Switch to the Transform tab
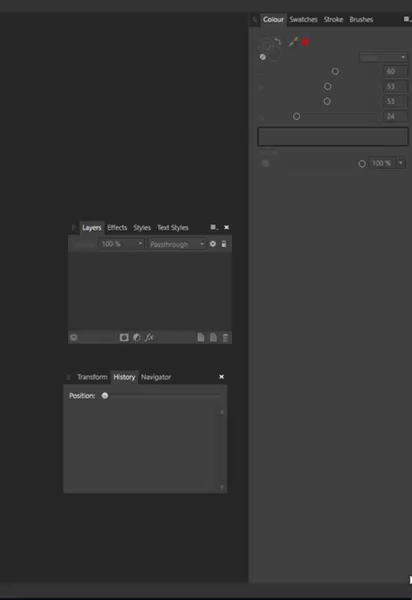 (92, 377)
